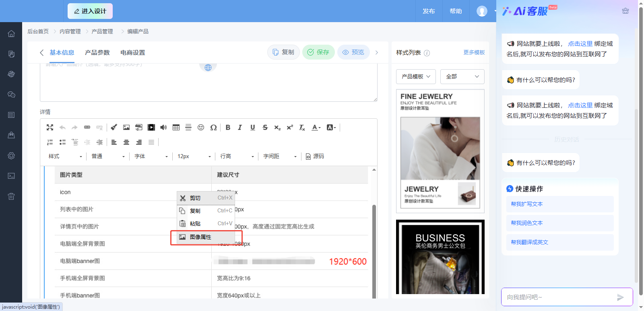Screen dimensions: 644x311
Task: Open the emoji smiley picker
Action: [x=201, y=128]
